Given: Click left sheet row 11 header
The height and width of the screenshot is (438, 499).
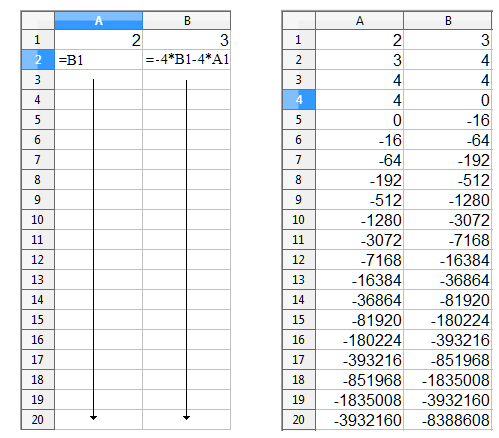Looking at the screenshot, I should click(x=38, y=240).
